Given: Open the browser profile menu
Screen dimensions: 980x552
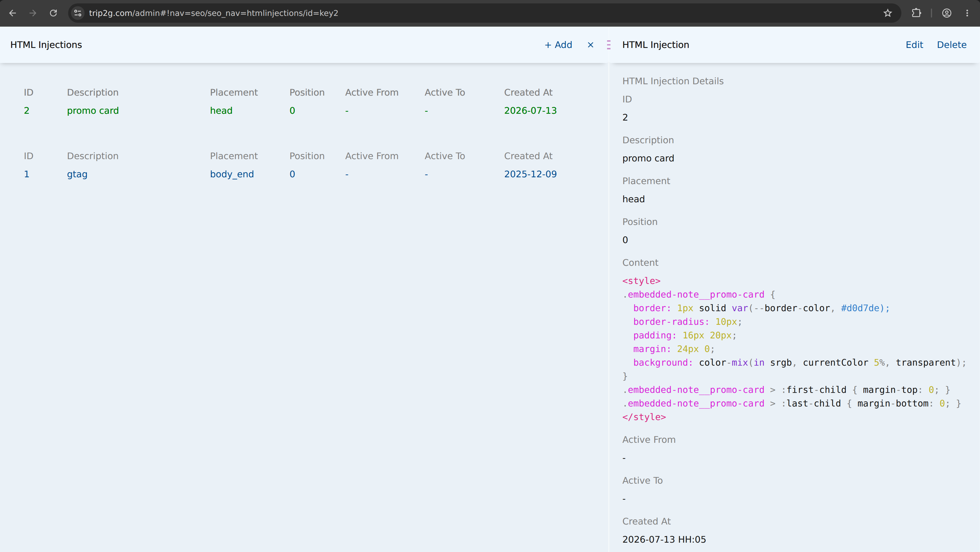Looking at the screenshot, I should (947, 13).
